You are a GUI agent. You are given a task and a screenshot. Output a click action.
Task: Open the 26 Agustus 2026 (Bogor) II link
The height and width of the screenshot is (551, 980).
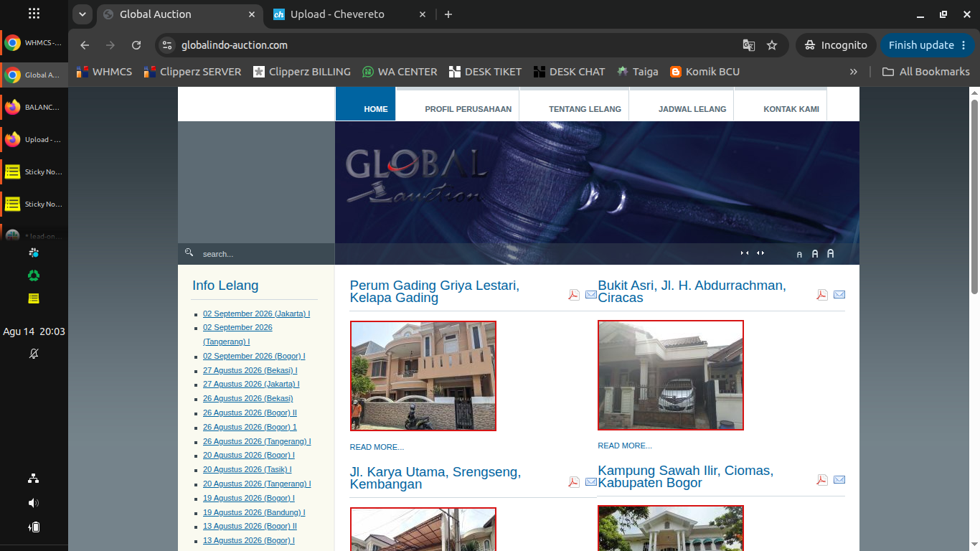[x=250, y=413]
